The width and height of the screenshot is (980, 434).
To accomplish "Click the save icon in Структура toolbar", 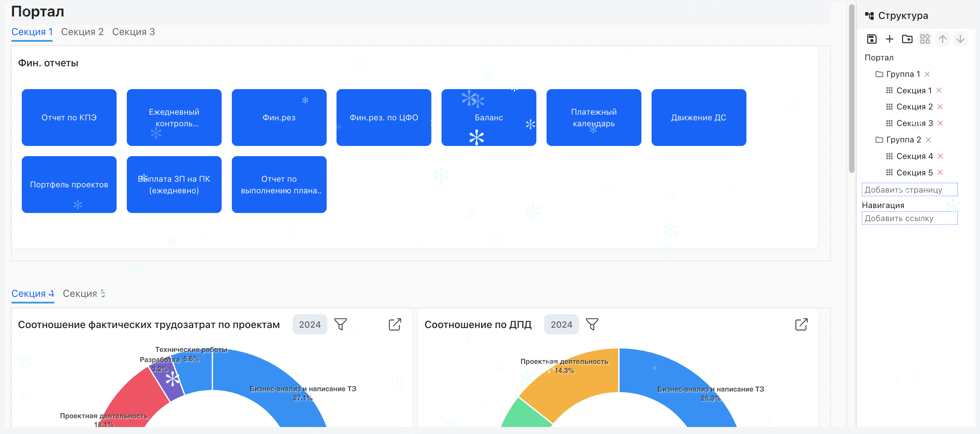I will tap(871, 39).
